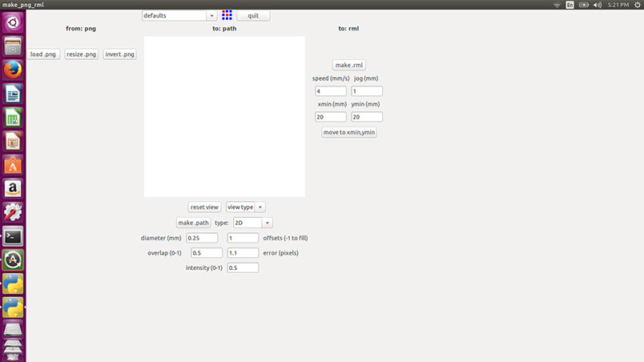Viewport: 644px width, 362px height.
Task: Click the 'from: png' heading
Action: pos(81,28)
